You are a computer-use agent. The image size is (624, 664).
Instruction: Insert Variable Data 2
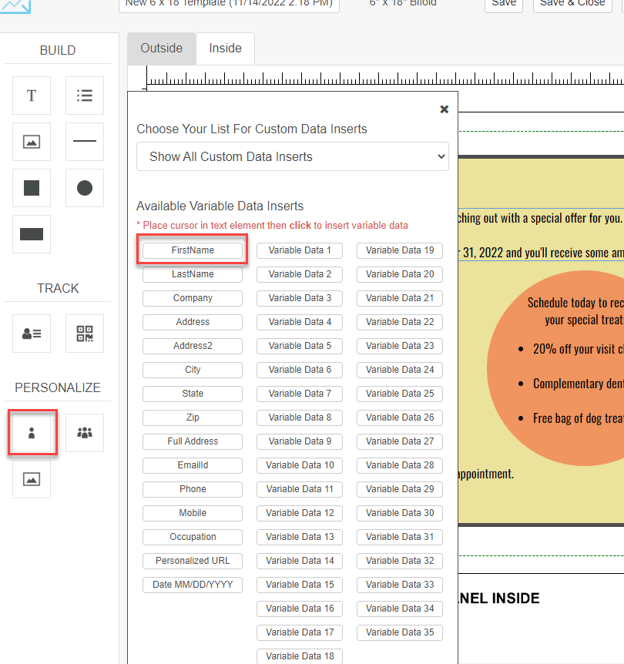click(300, 274)
